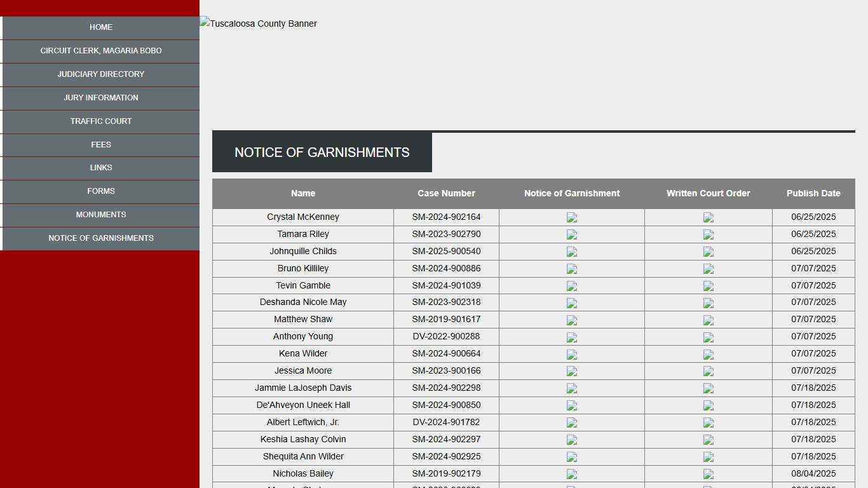868x488 pixels.
Task: Navigate to Traffic Court
Action: point(101,121)
